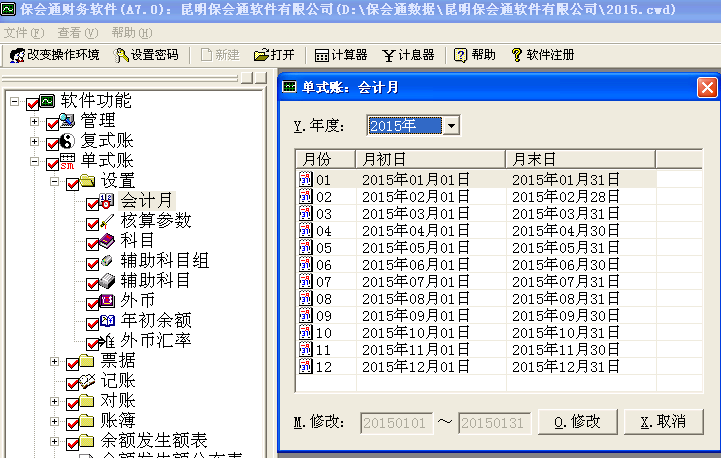The width and height of the screenshot is (721, 458).
Task: Click calendar icon of month 12 row
Action: pyautogui.click(x=305, y=366)
